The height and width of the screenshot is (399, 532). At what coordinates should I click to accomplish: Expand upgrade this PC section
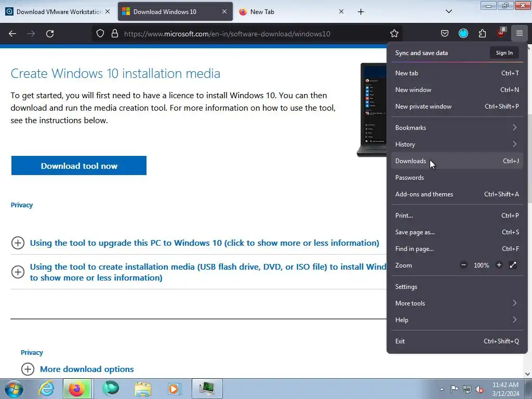pyautogui.click(x=204, y=243)
